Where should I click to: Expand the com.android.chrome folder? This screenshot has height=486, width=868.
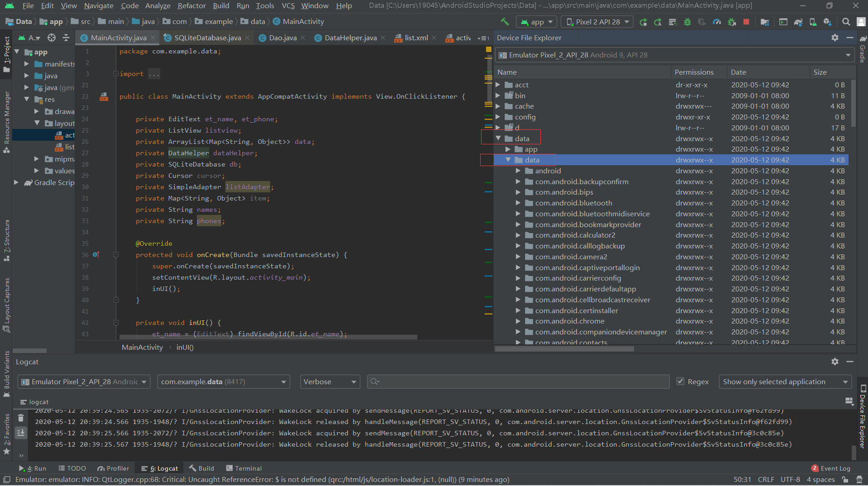tap(518, 321)
